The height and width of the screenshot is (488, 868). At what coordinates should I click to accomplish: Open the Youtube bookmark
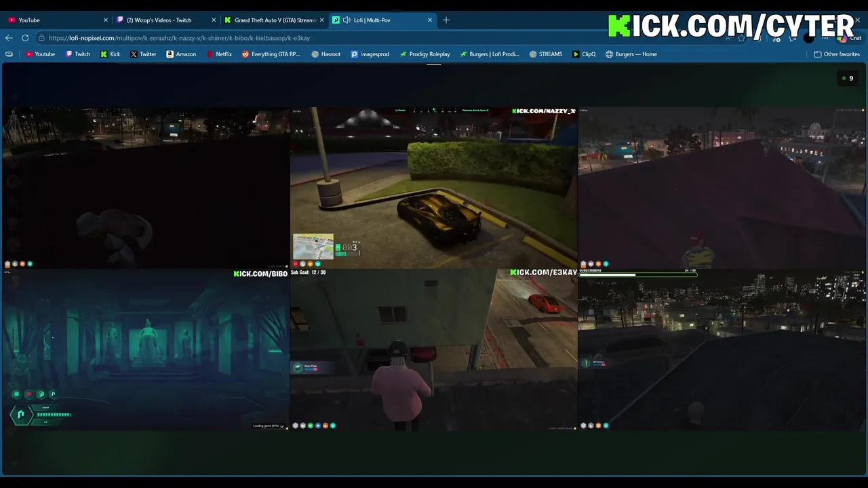point(40,54)
